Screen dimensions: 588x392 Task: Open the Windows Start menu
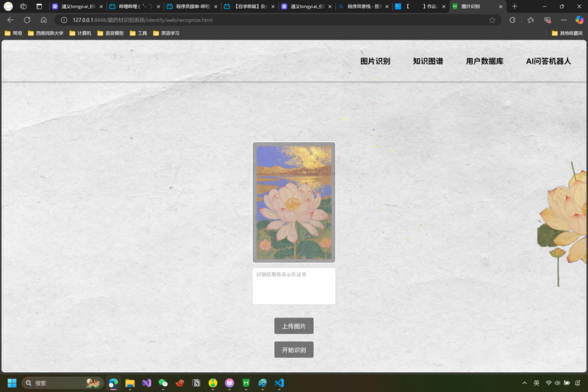pos(12,383)
